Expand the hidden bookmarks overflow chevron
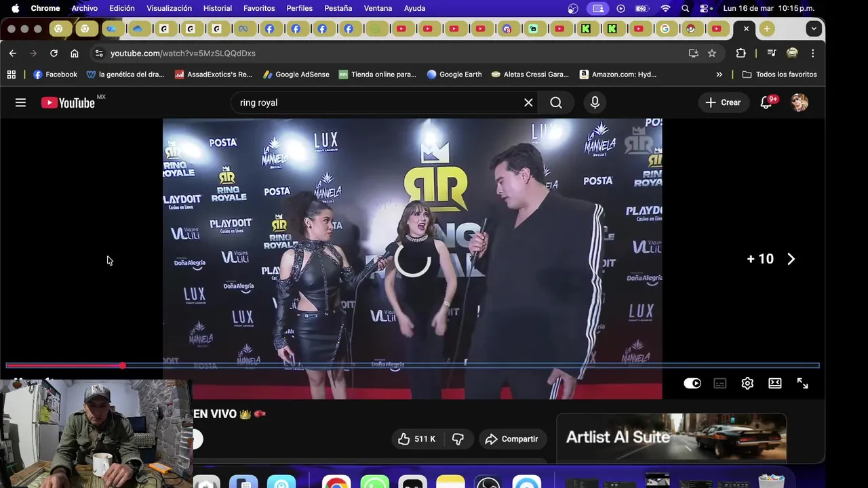868x488 pixels. coord(719,75)
